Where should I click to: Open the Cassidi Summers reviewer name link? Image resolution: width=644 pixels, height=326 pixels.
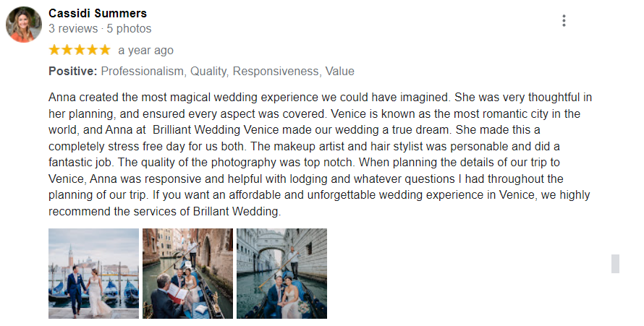click(x=98, y=13)
